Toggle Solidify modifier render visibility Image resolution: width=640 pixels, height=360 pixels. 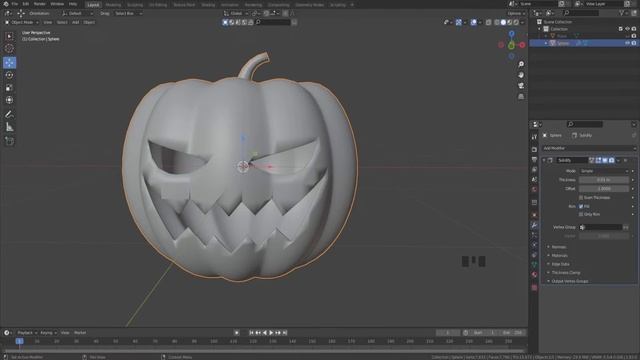[x=611, y=160]
